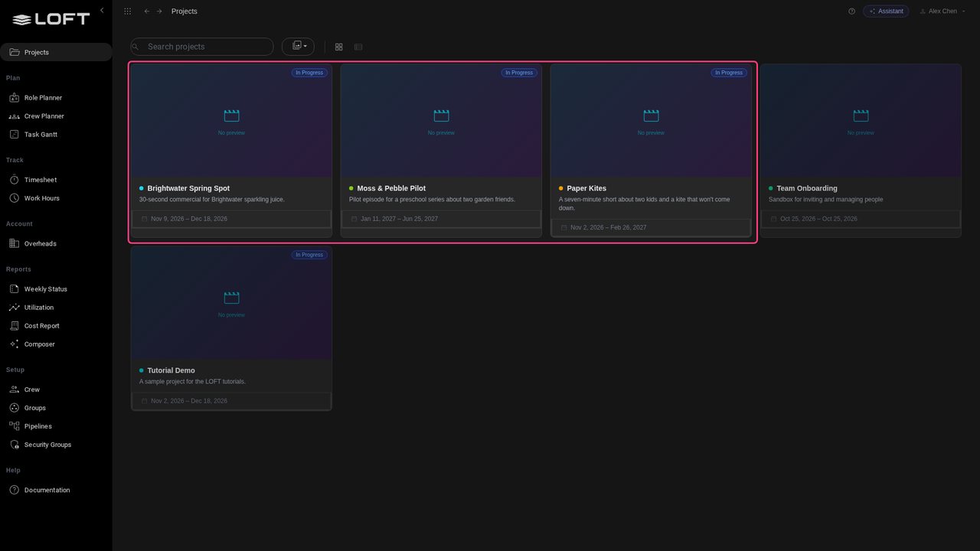Click the date range Oct 25, 2026 – Oct 25, 2026
980x551 pixels.
pyautogui.click(x=818, y=219)
